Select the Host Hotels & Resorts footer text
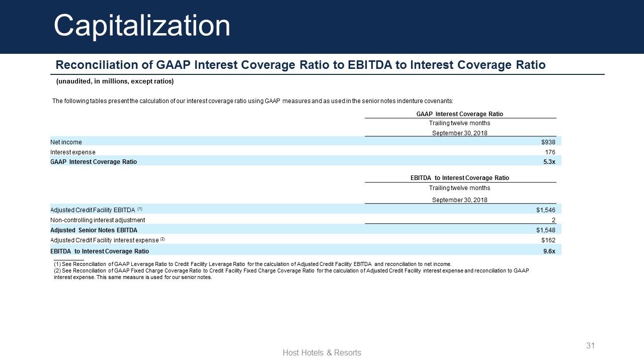The height and width of the screenshot is (362, 644). coord(321,353)
